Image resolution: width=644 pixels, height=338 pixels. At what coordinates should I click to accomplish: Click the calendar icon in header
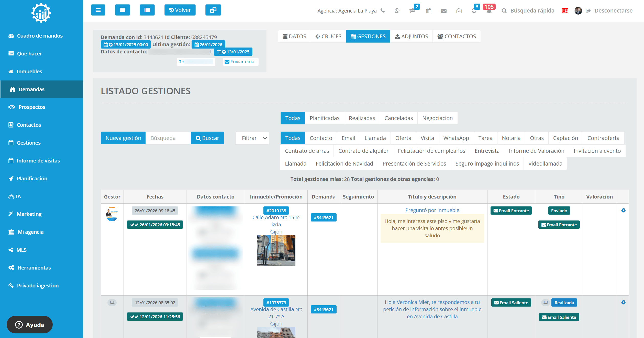[429, 11]
